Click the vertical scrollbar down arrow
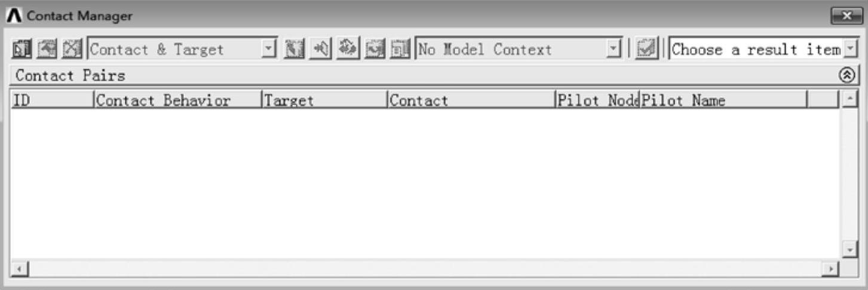This screenshot has width=868, height=290. (x=849, y=248)
